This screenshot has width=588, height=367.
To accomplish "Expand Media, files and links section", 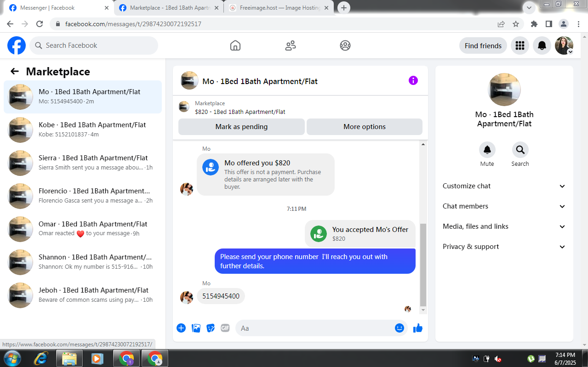I will click(x=504, y=226).
